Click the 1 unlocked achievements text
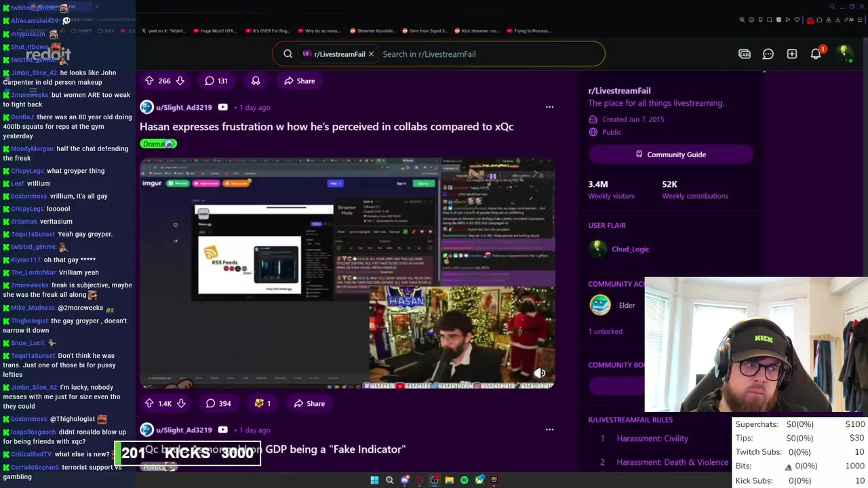This screenshot has height=488, width=868. click(605, 331)
